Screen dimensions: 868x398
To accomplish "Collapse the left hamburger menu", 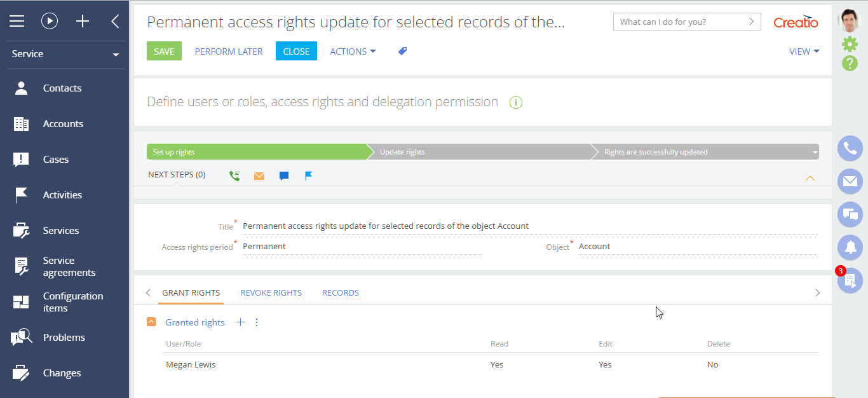I will [x=17, y=21].
